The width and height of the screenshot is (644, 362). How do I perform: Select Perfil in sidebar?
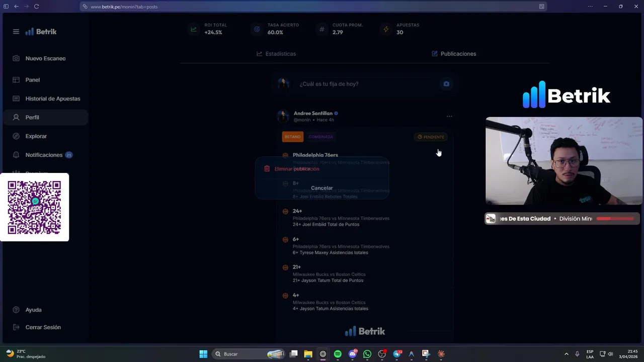(x=45, y=117)
